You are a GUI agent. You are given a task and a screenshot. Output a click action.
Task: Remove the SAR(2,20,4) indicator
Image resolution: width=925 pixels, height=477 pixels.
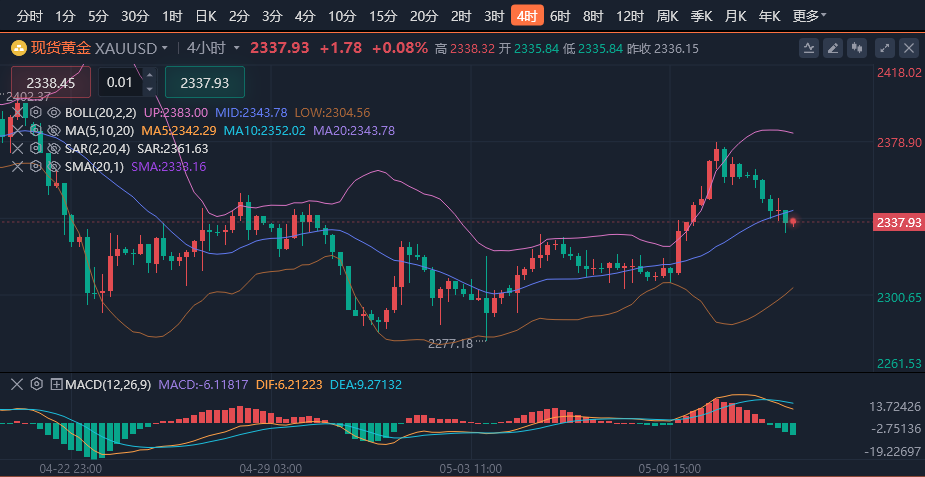16,148
